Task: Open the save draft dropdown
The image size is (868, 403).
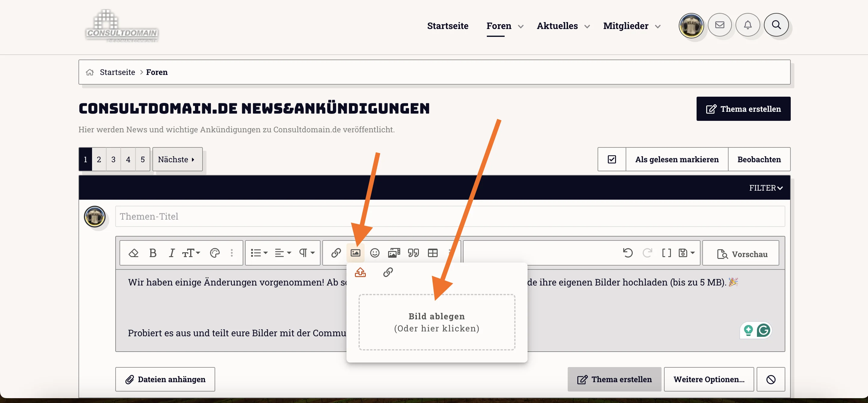Action: [686, 253]
